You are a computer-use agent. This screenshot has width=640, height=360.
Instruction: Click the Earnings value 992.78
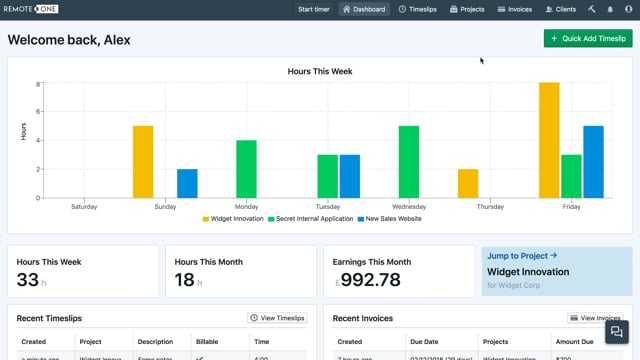click(371, 280)
